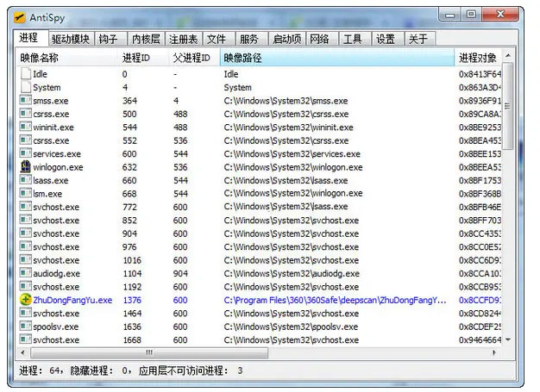Click the blank icon beside Idle
This screenshot has width=540, height=392.
[x=26, y=73]
